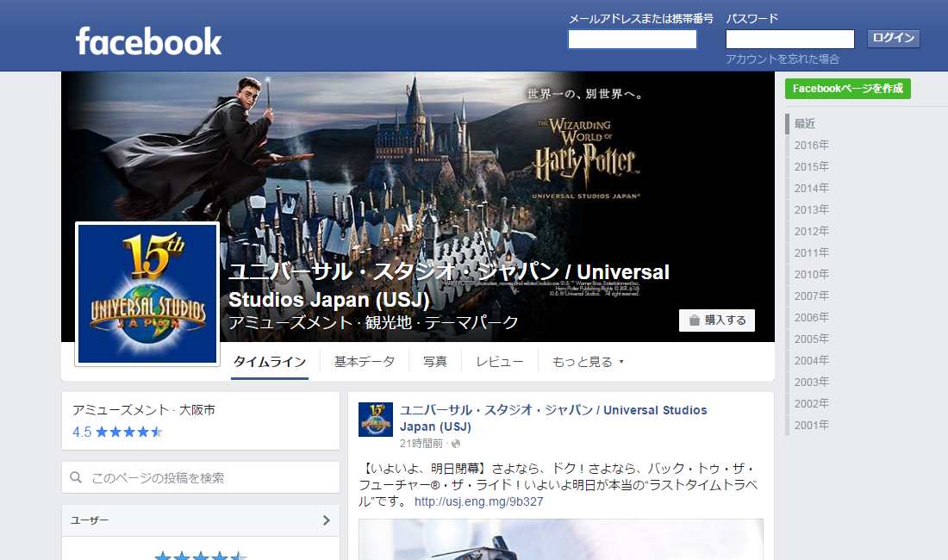Open the USJ 15th profile picture
Screen dimensions: 948x560
(147, 294)
